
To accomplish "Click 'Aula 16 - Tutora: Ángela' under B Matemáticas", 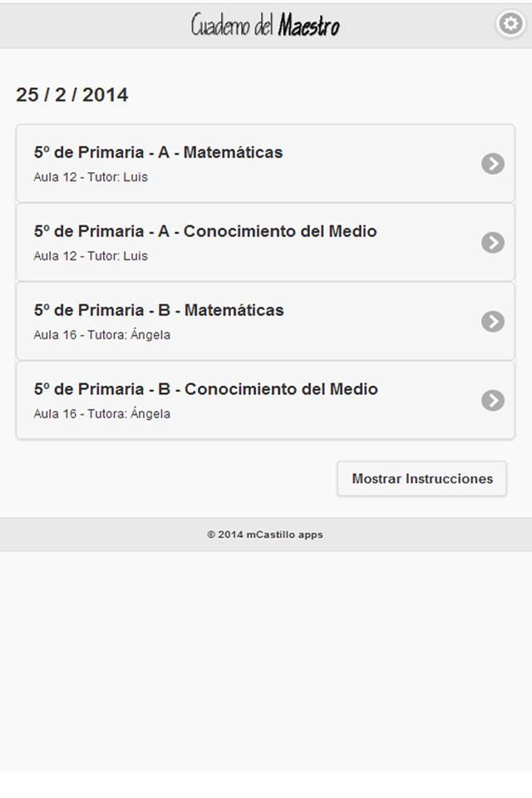I will pyautogui.click(x=101, y=335).
